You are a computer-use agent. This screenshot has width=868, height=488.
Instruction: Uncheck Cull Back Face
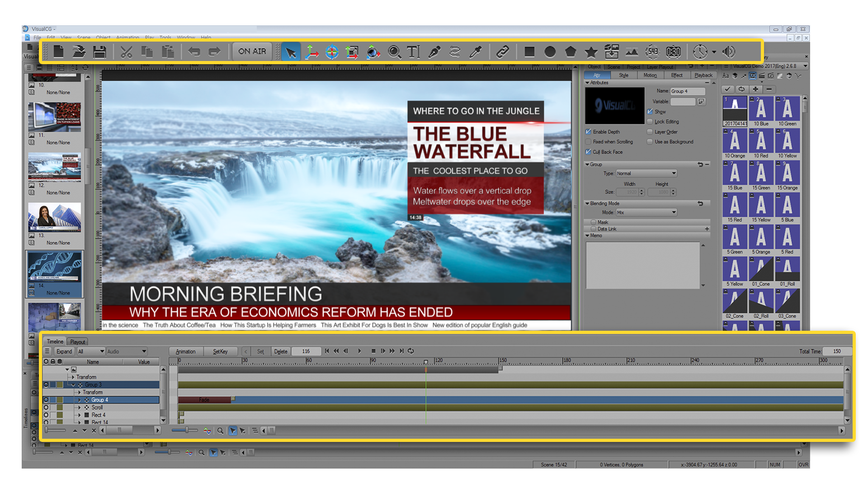point(588,152)
